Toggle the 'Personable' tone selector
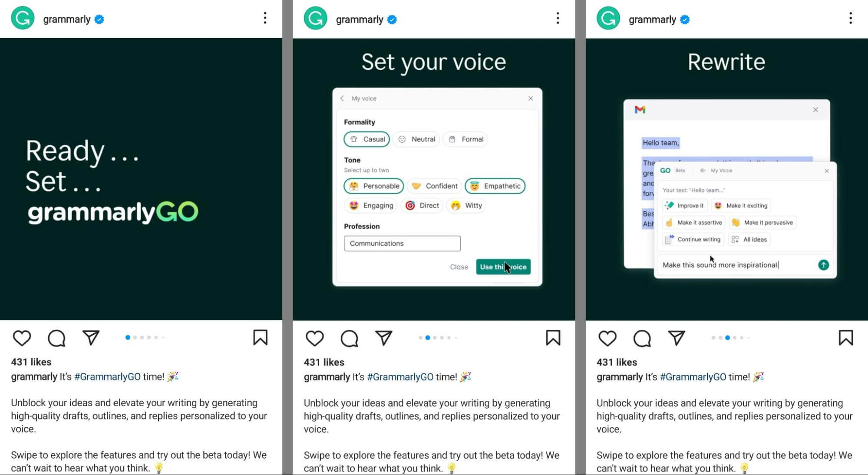Screen dimensions: 868x475 pos(374,185)
